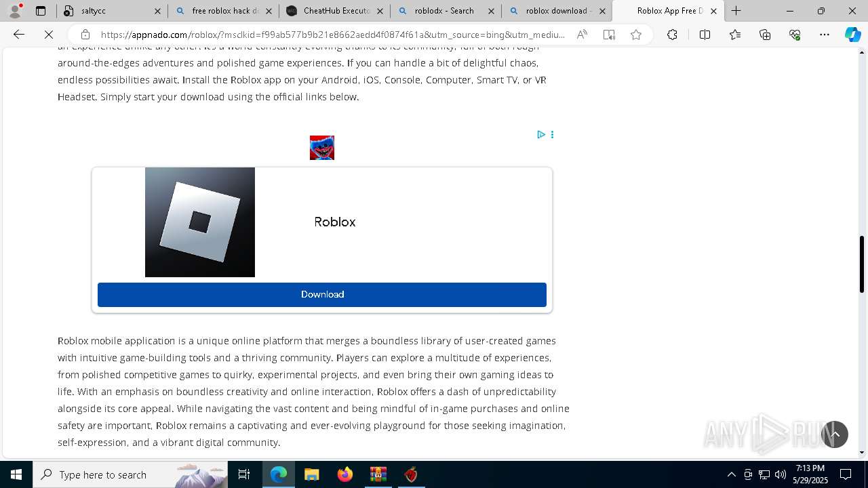Click the taskbar search box
Viewport: 868px width, 488px height.
tap(130, 474)
